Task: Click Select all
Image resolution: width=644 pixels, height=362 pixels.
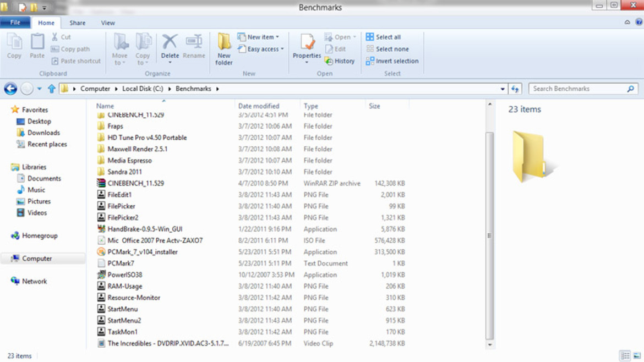Action: (x=383, y=37)
